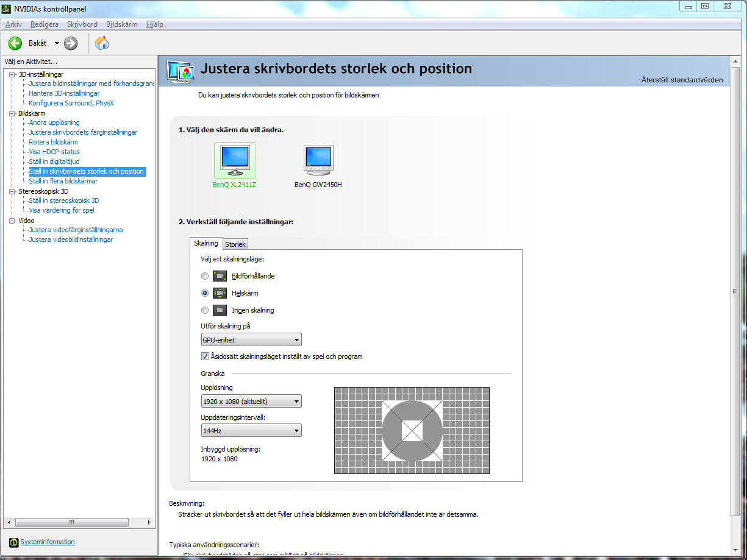The image size is (747, 560).
Task: Click Återställ standardvärden link
Action: (682, 80)
